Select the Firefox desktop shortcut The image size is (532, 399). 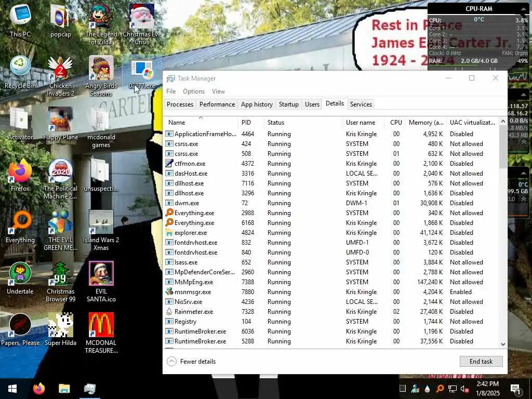point(20,175)
